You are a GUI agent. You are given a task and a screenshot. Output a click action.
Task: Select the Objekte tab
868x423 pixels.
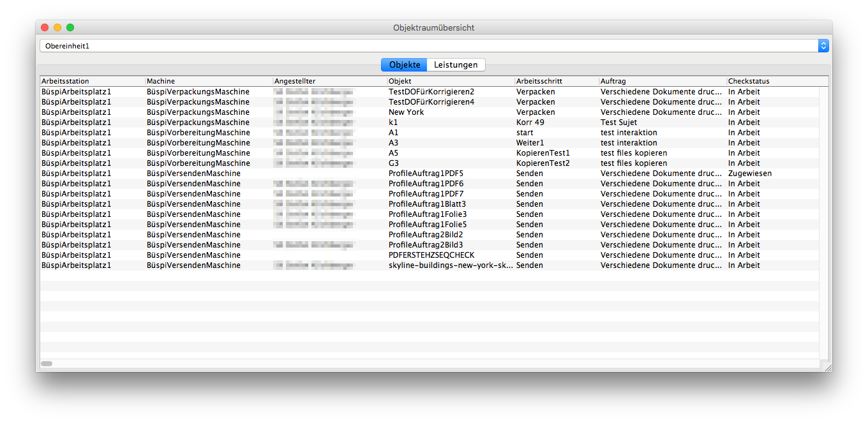tap(404, 65)
